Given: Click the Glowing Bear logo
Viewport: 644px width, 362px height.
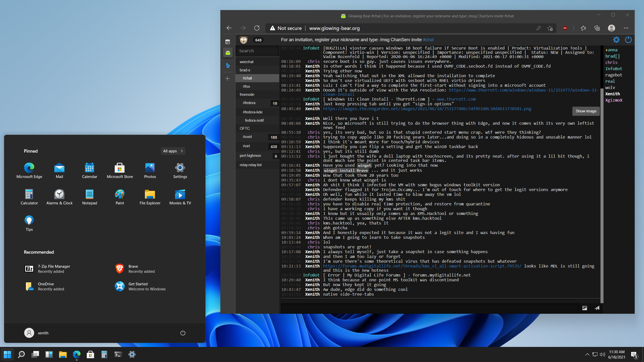Looking at the screenshot, I should pyautogui.click(x=244, y=40).
